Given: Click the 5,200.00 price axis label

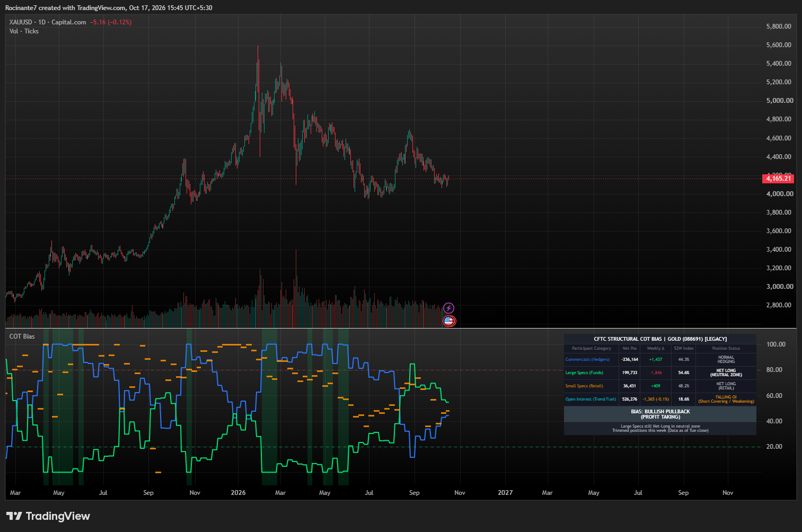Looking at the screenshot, I should tap(779, 82).
